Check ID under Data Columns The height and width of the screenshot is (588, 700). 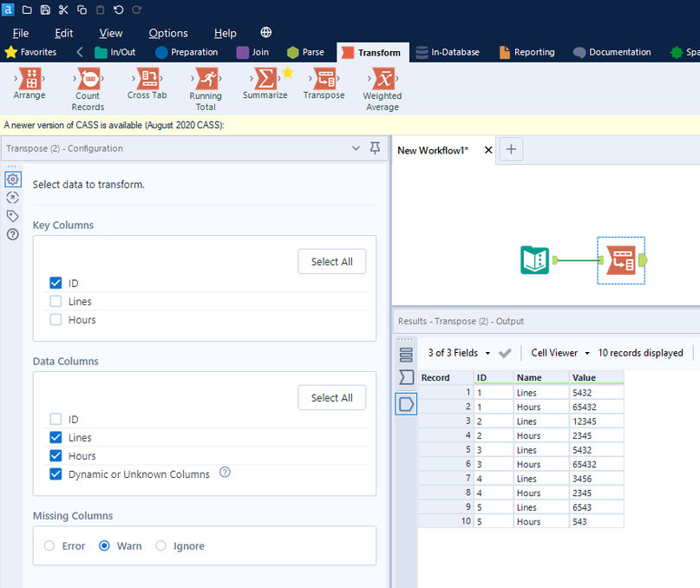point(56,419)
